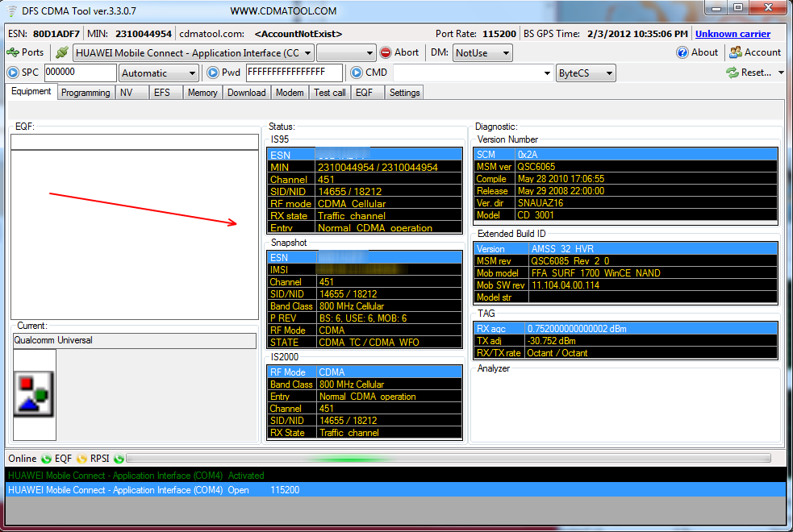Click the bottom progress bar
Screen dimensions: 793x532
449,459
